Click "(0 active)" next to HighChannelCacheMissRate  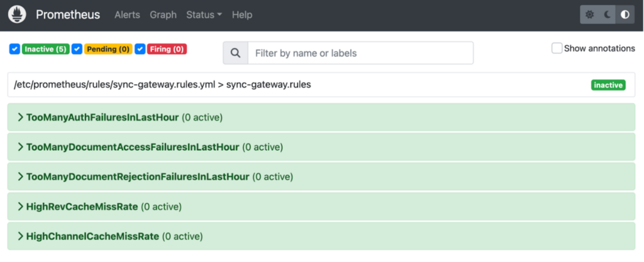coord(182,236)
